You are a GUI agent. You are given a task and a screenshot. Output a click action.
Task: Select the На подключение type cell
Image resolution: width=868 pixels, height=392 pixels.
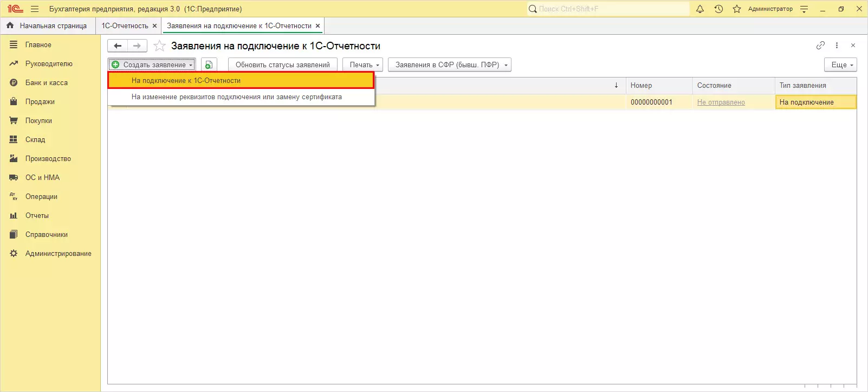816,102
